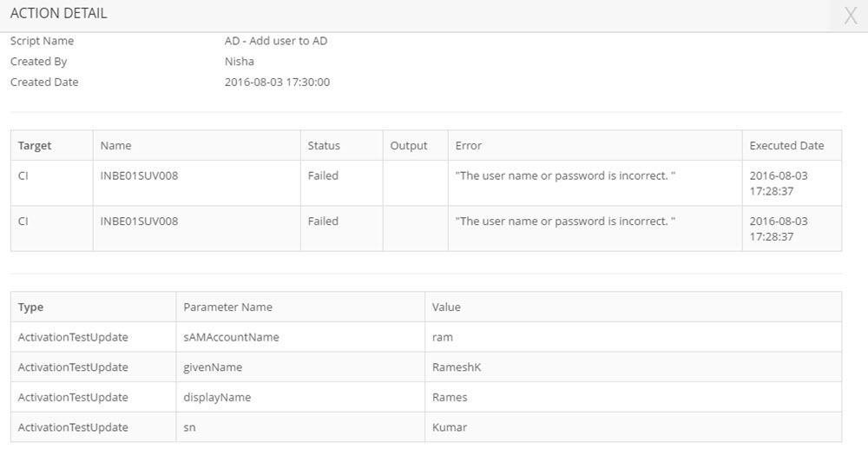This screenshot has width=868, height=463.
Task: Click the sAMAccountName parameter cell
Action: coord(231,337)
